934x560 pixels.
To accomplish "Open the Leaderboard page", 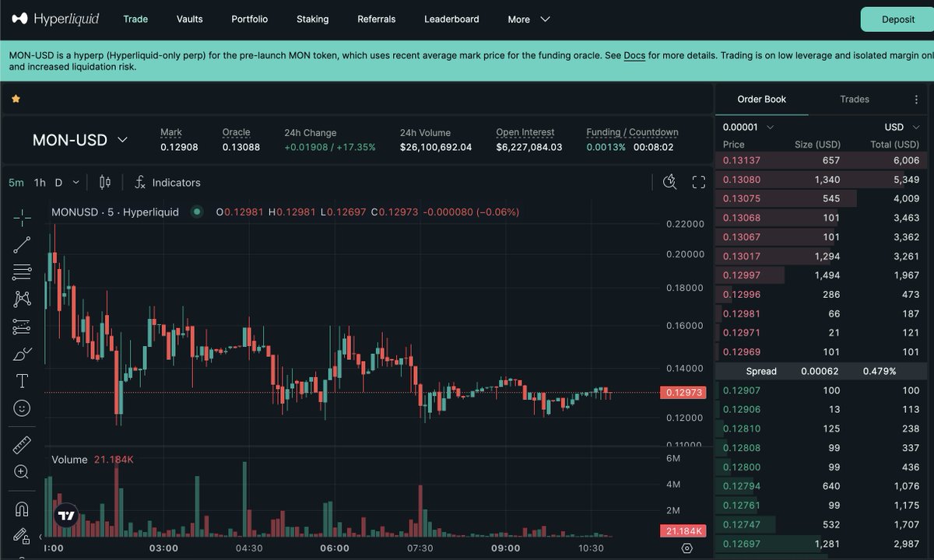I will coord(451,19).
